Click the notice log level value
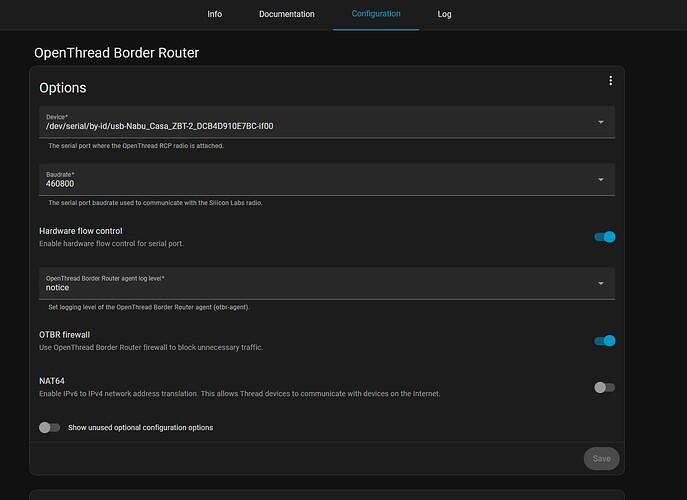687x500 pixels. [x=57, y=287]
